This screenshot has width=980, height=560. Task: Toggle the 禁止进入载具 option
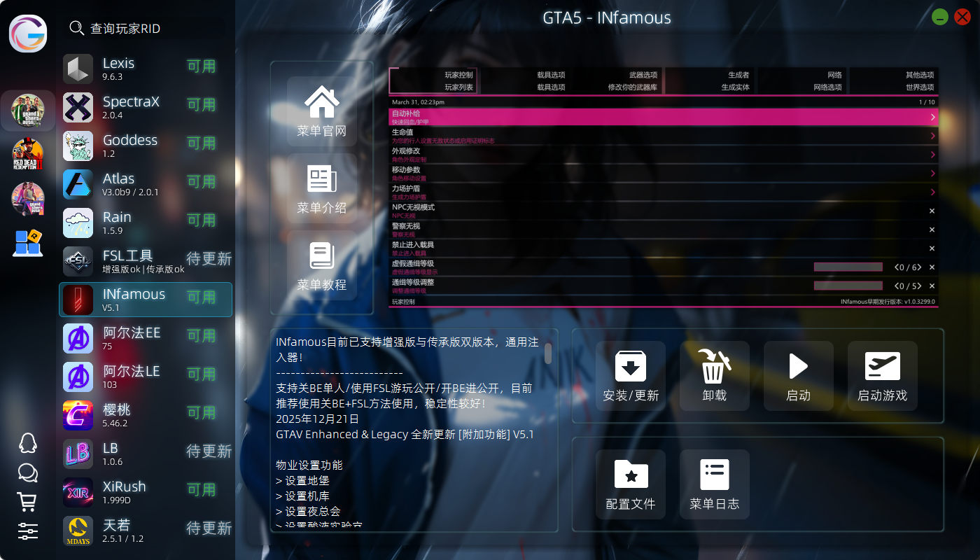(x=932, y=248)
